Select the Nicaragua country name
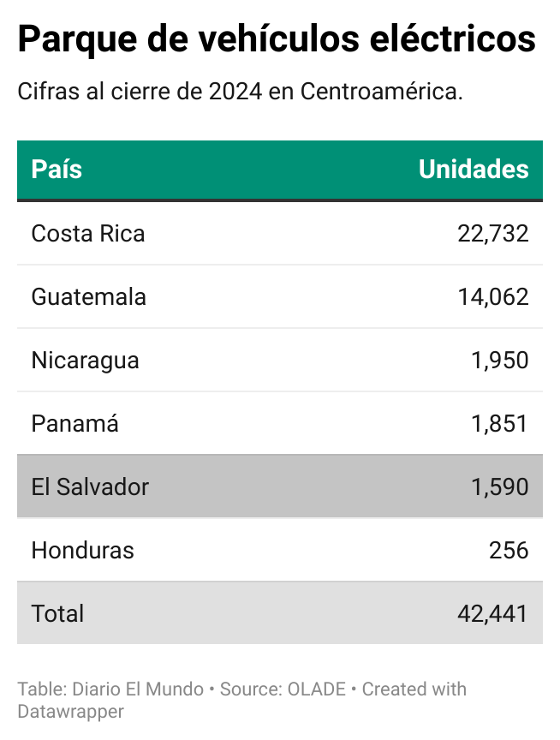This screenshot has height=740, width=560. coord(86,361)
